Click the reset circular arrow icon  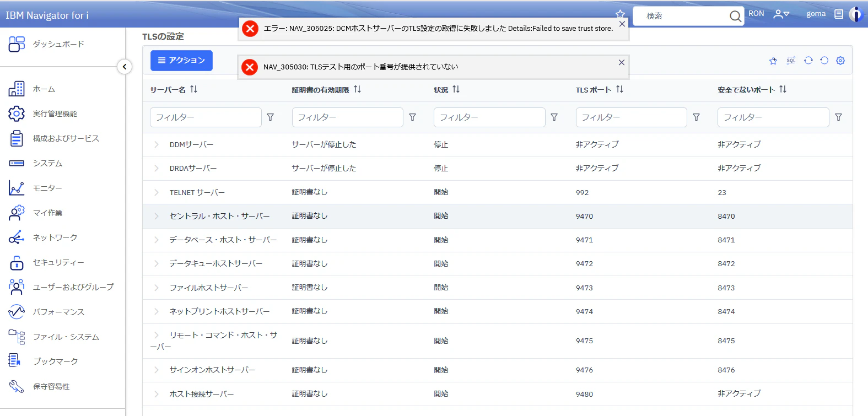[824, 61]
